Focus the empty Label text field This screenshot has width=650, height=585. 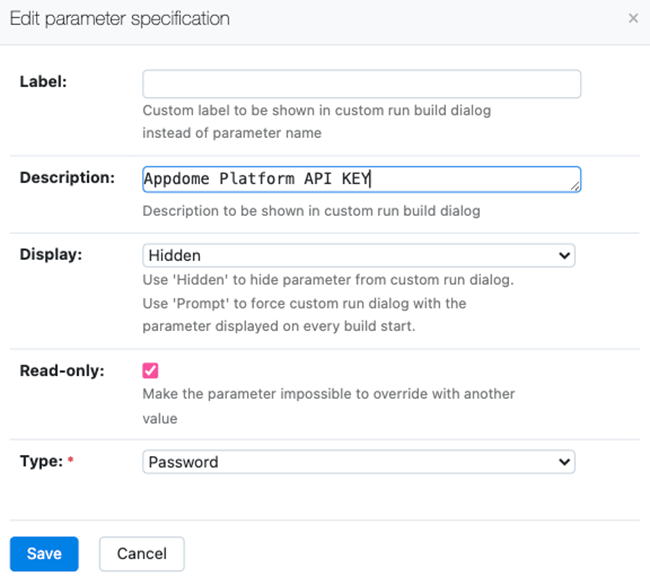pyautogui.click(x=361, y=84)
